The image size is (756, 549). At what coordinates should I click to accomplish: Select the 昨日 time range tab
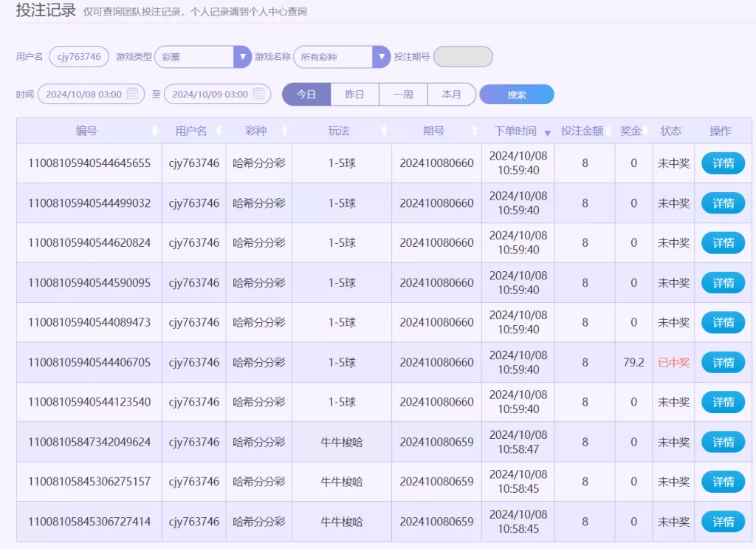[x=355, y=94]
